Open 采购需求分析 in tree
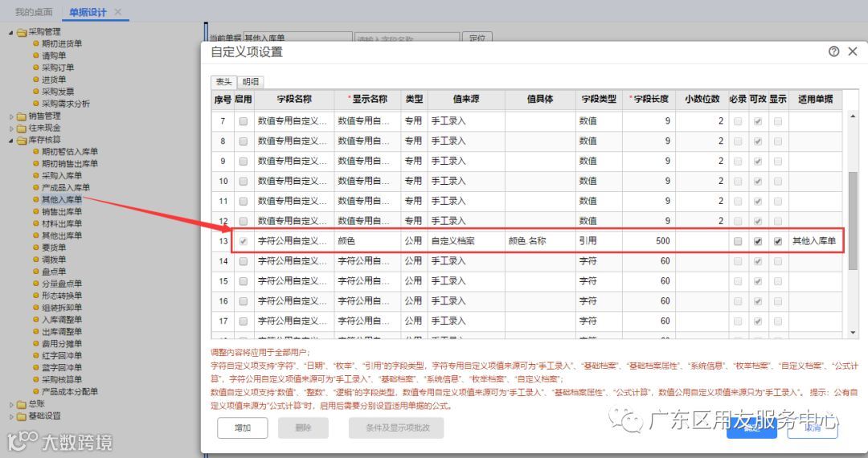Viewport: 868px width, 458px height. click(65, 104)
